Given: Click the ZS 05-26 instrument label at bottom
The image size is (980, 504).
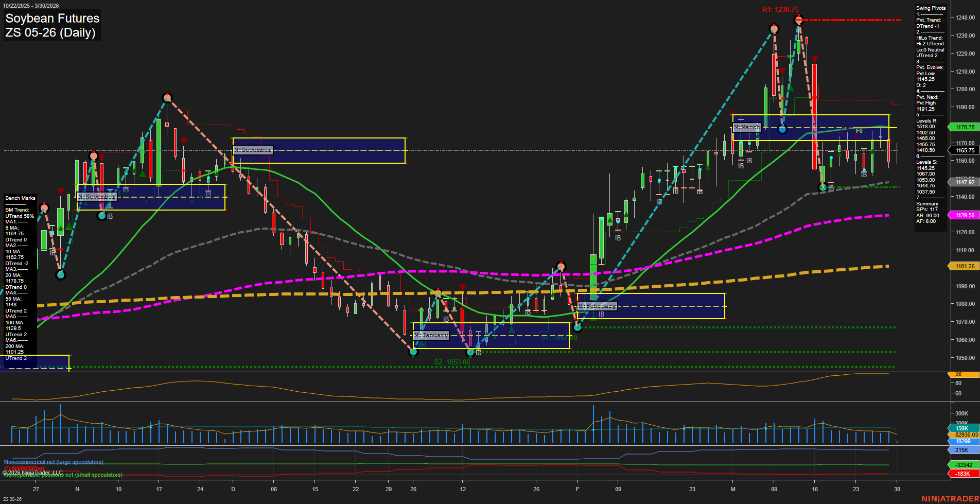Looking at the screenshot, I should (12, 499).
